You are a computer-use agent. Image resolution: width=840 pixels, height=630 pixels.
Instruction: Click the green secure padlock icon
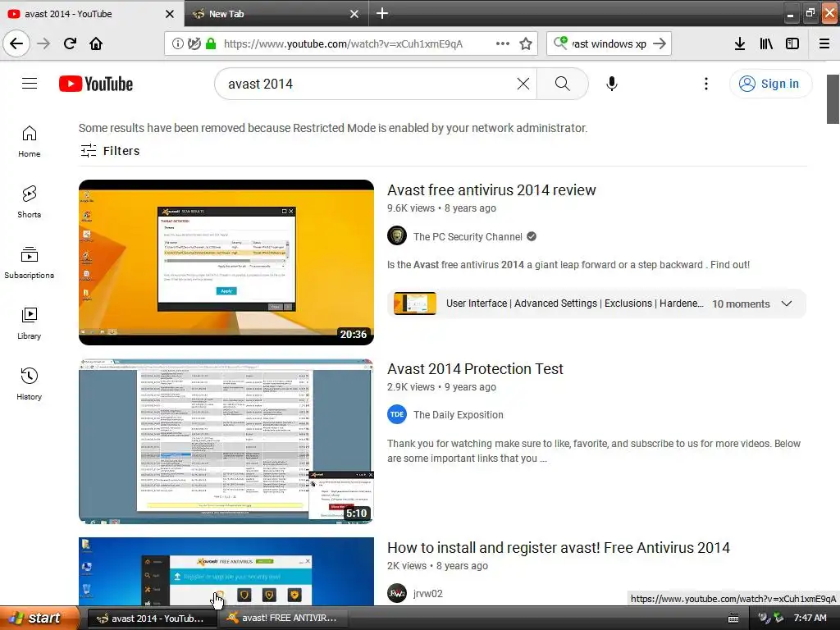click(211, 44)
